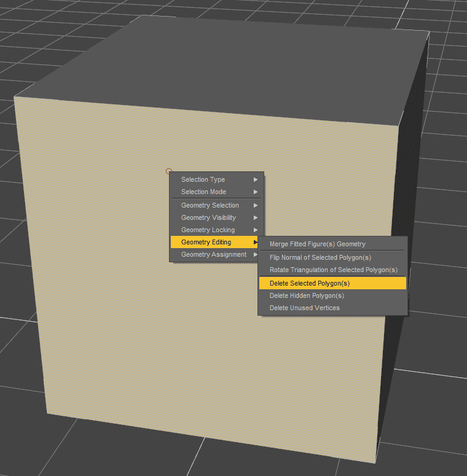
Task: Choose Flip Normal of Selected Polygon(s)
Action: tap(332, 257)
